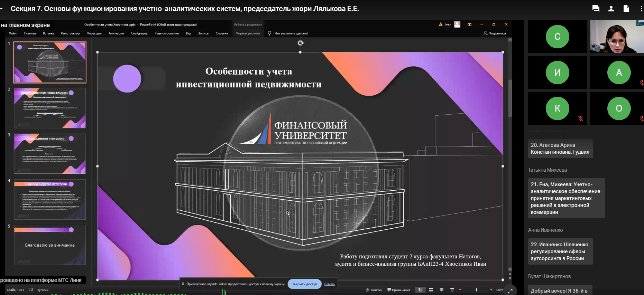
Task: Click the lightbulb Tell Me icon
Action: pyautogui.click(x=269, y=34)
